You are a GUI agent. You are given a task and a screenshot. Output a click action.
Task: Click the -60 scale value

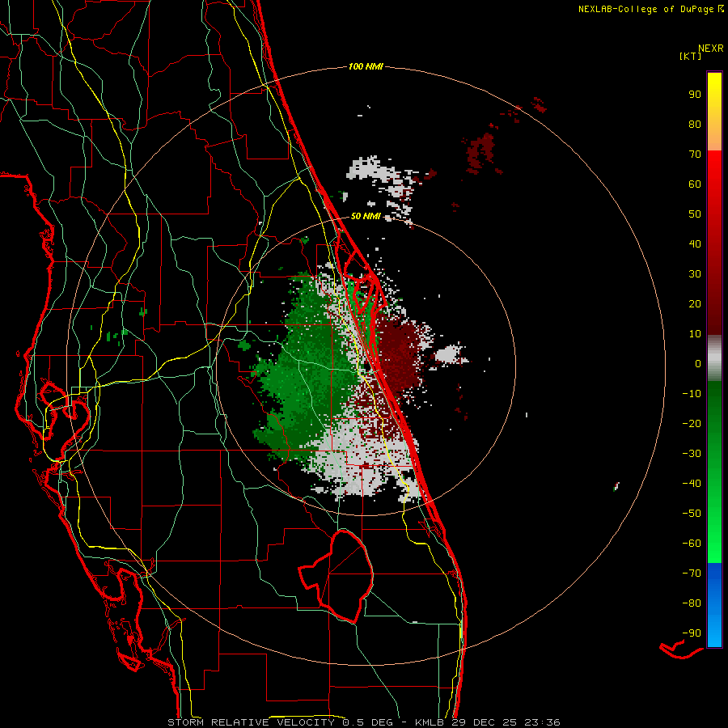coord(692,544)
